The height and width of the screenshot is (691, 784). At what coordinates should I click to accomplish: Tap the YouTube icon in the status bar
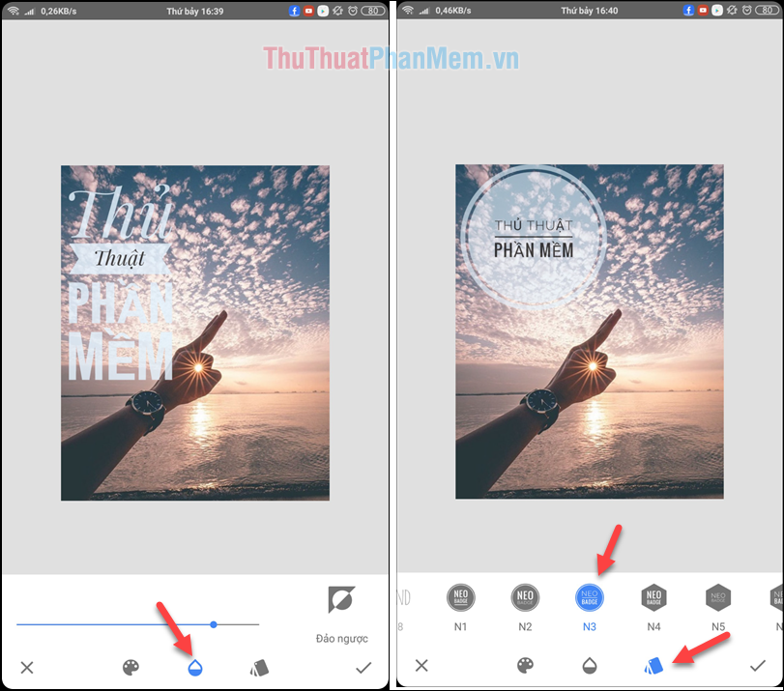tap(309, 11)
